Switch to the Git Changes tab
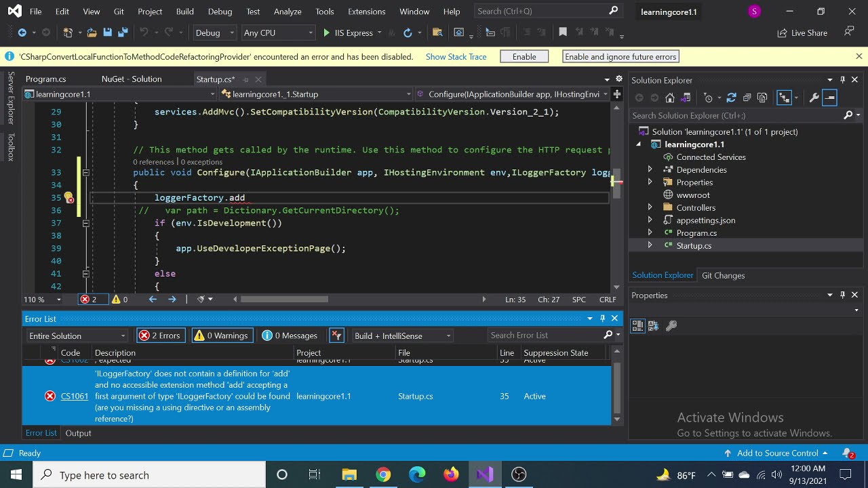Screen dimensions: 868x488 pos(723,275)
